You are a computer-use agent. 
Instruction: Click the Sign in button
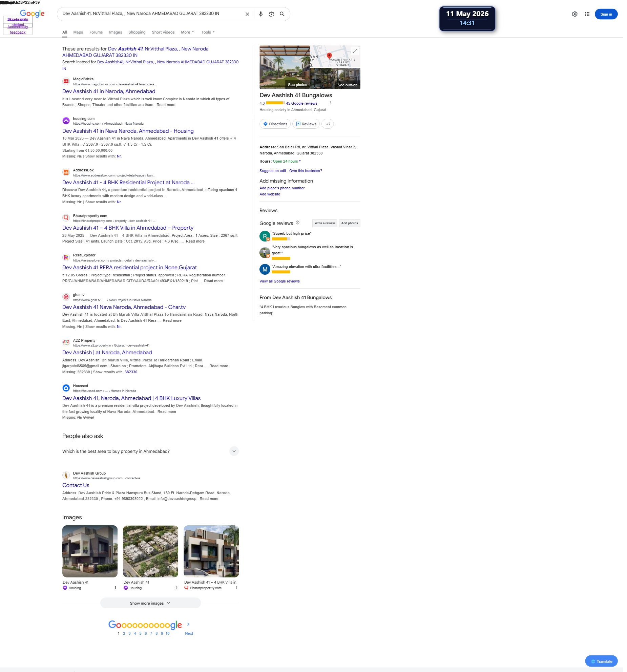pos(606,14)
